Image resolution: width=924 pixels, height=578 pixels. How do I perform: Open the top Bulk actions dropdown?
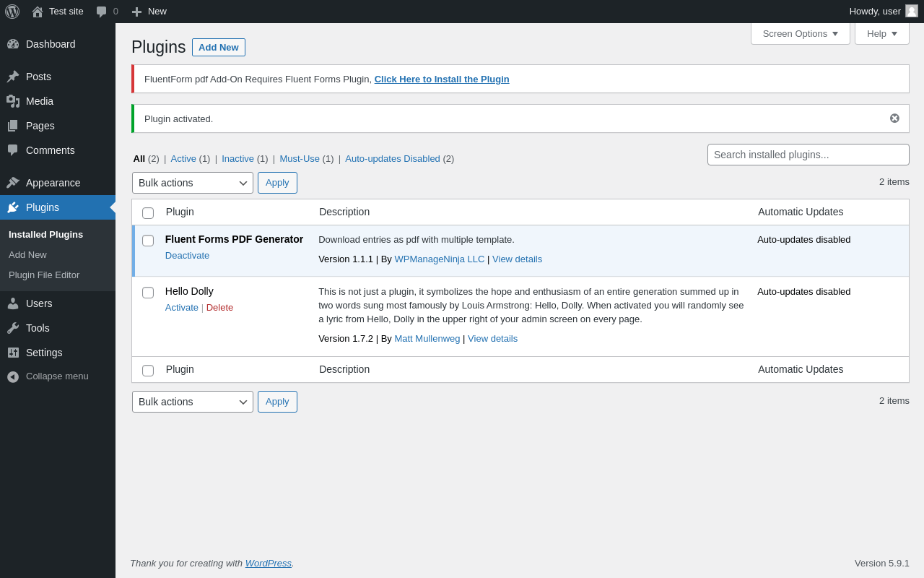[192, 183]
